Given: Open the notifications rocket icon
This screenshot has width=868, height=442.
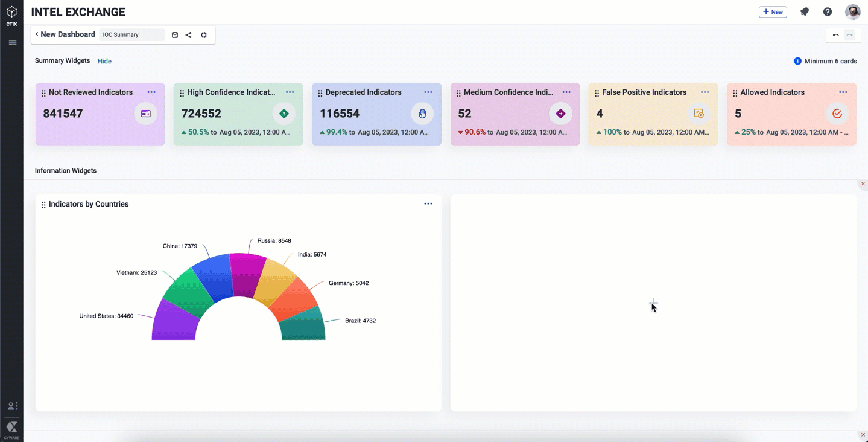Looking at the screenshot, I should [804, 12].
